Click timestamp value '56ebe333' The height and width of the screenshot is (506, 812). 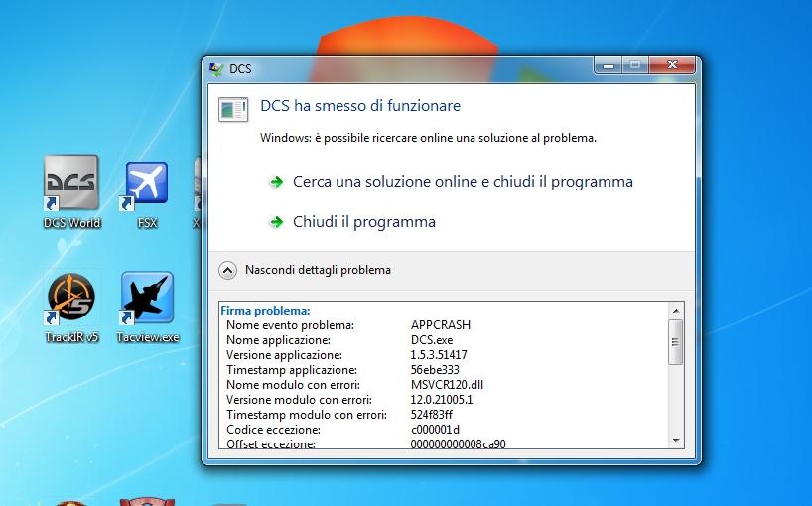tap(435, 370)
